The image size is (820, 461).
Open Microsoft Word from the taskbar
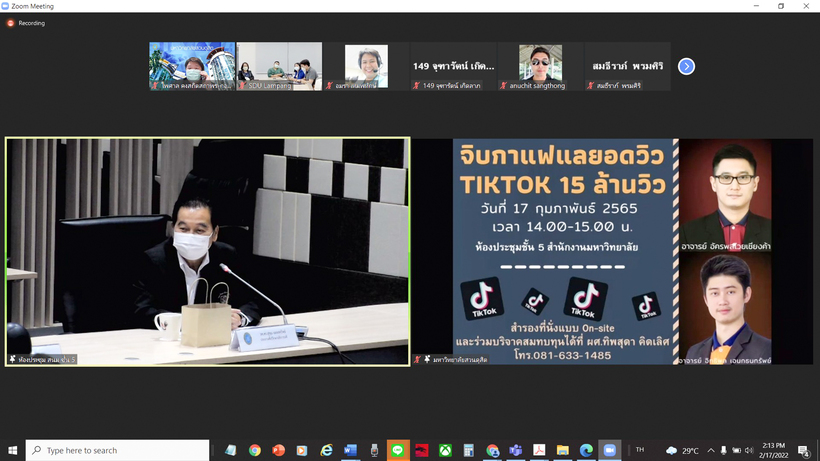click(350, 450)
